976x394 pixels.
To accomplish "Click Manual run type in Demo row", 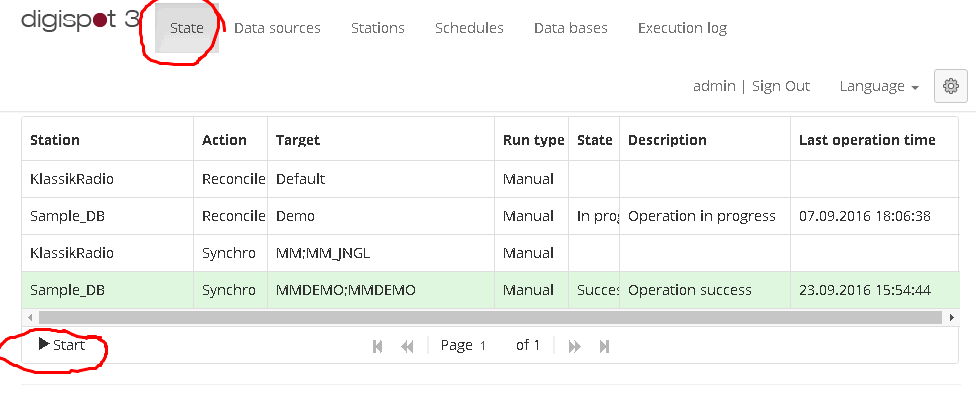I will click(532, 216).
